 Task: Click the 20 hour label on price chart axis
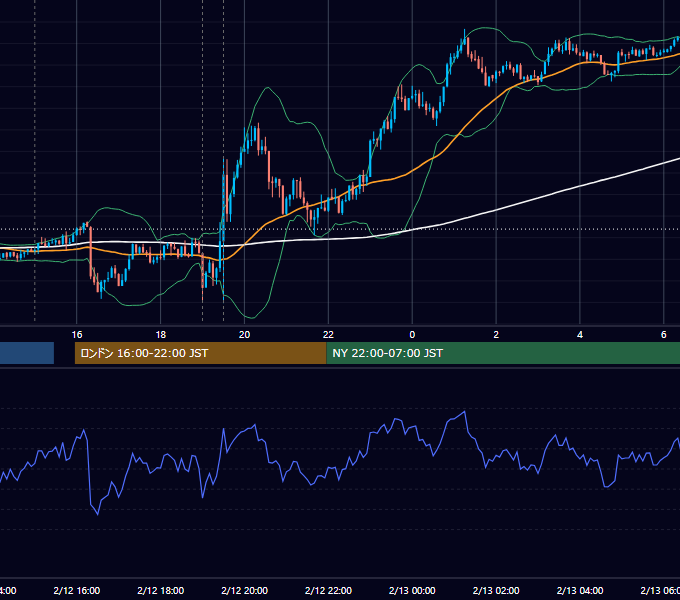pyautogui.click(x=245, y=335)
